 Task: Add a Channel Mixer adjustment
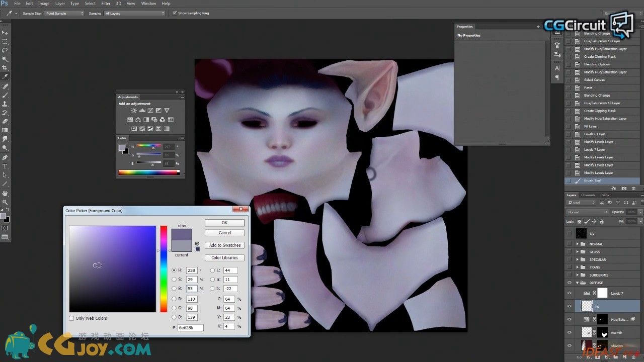(162, 120)
